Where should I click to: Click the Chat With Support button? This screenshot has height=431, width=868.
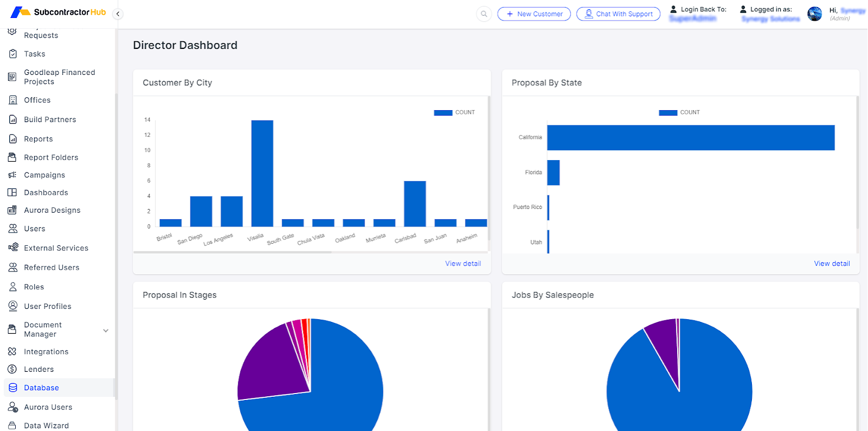(x=618, y=14)
